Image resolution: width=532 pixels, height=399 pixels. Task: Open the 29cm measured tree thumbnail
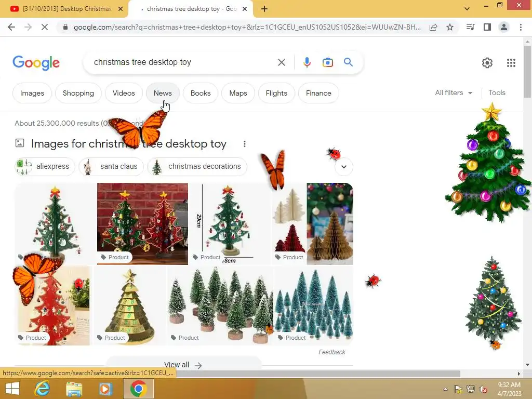click(230, 224)
